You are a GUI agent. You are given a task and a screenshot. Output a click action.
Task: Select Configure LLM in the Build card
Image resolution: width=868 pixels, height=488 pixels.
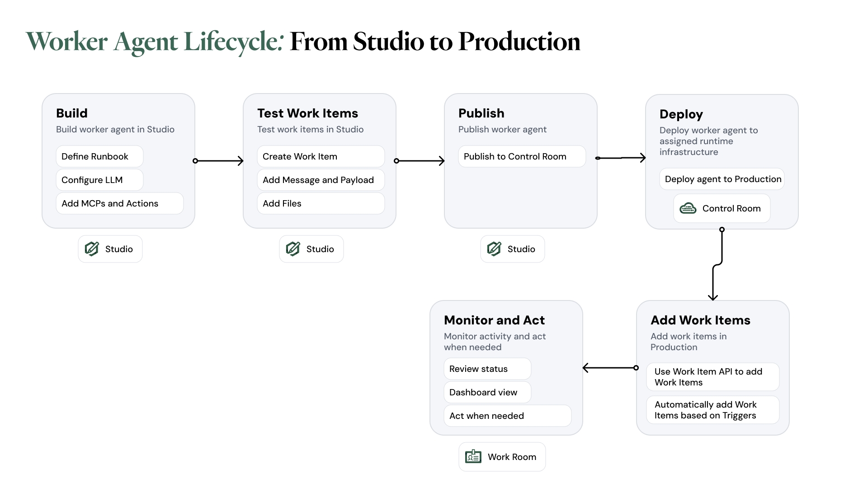[x=99, y=179]
